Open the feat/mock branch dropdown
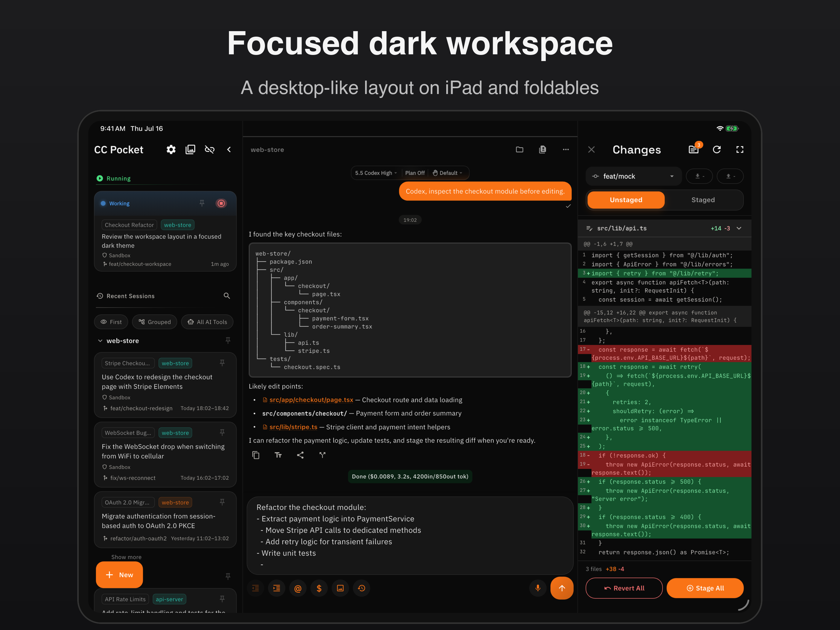This screenshot has width=840, height=630. pyautogui.click(x=634, y=176)
